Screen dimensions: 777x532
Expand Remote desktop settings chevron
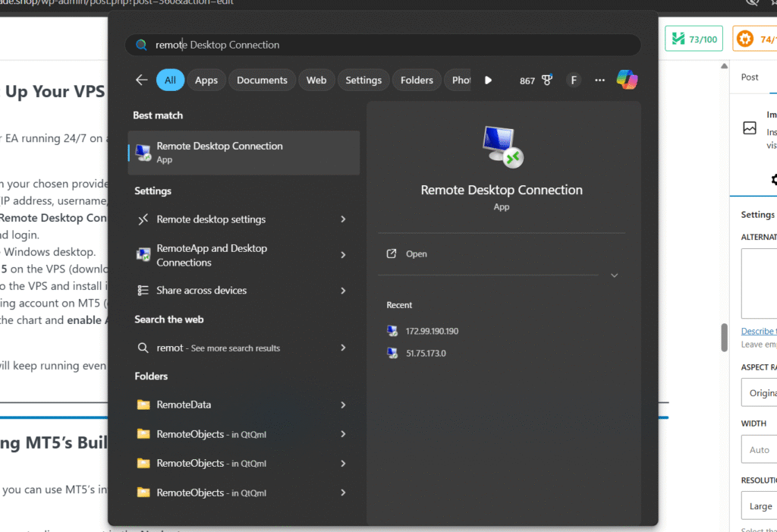click(343, 219)
